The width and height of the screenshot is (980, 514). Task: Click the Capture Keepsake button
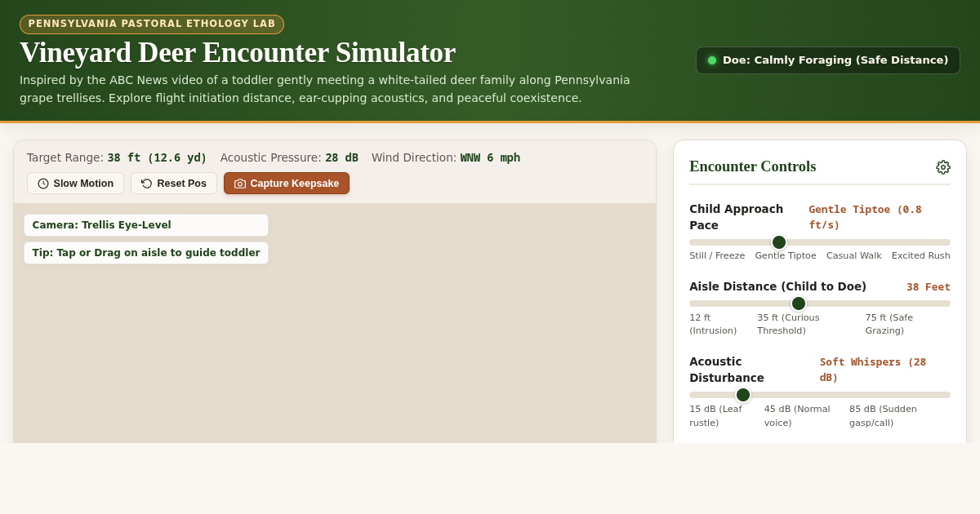tap(287, 184)
